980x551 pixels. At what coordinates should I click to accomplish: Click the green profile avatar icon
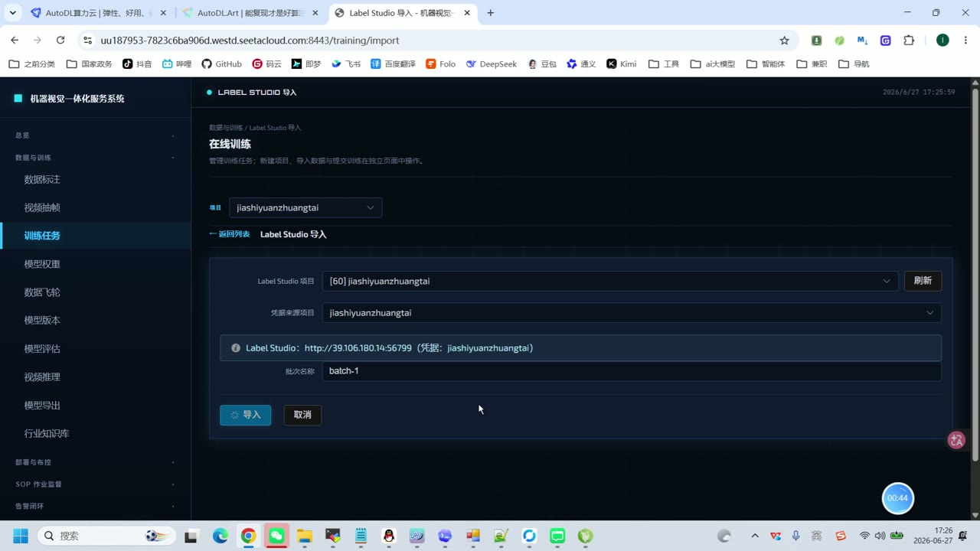(x=942, y=41)
